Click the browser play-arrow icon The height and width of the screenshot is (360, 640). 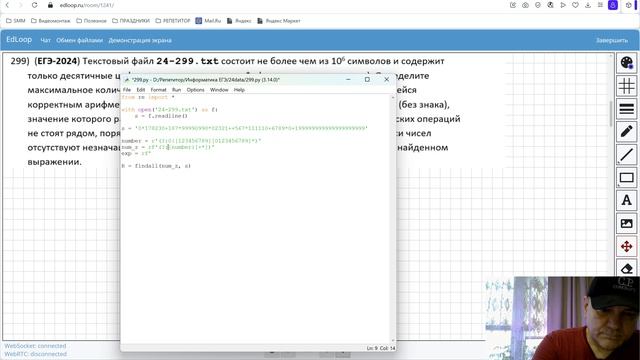pos(563,5)
